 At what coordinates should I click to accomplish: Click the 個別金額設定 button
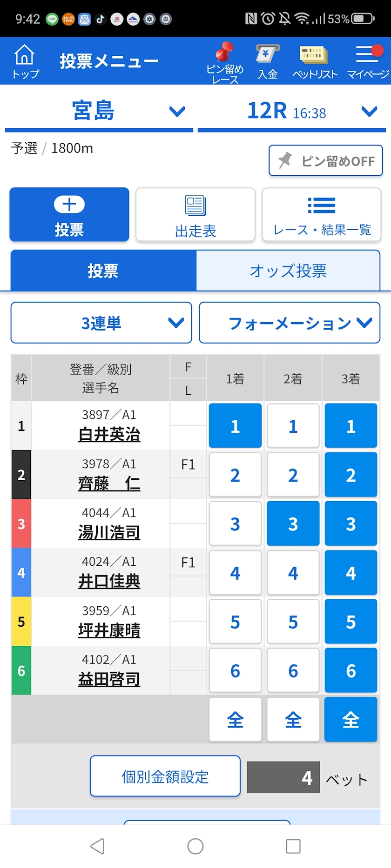tap(165, 776)
